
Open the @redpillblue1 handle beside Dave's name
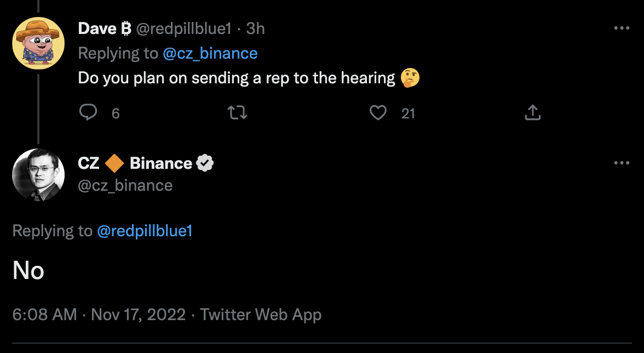(x=183, y=29)
